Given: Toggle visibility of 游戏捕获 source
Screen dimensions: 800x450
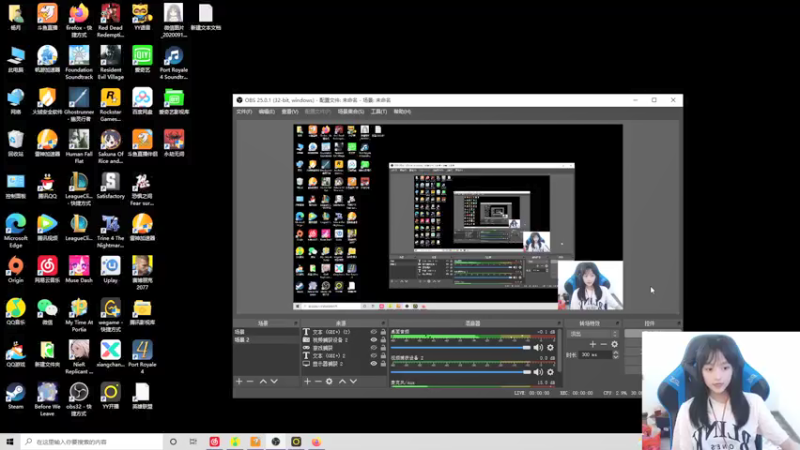Looking at the screenshot, I should tap(373, 348).
